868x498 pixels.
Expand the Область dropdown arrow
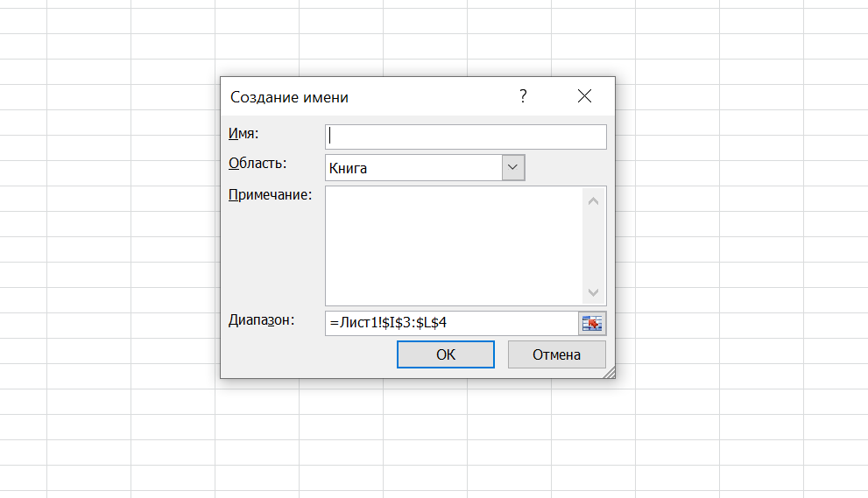[513, 168]
